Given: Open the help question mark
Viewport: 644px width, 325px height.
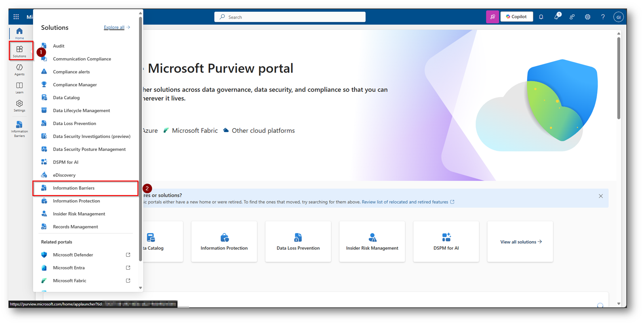Looking at the screenshot, I should pos(603,17).
